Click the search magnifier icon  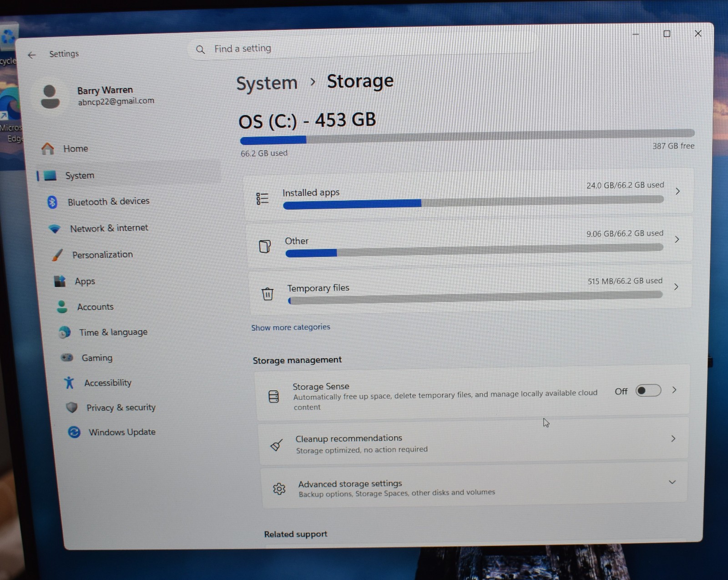tap(200, 49)
